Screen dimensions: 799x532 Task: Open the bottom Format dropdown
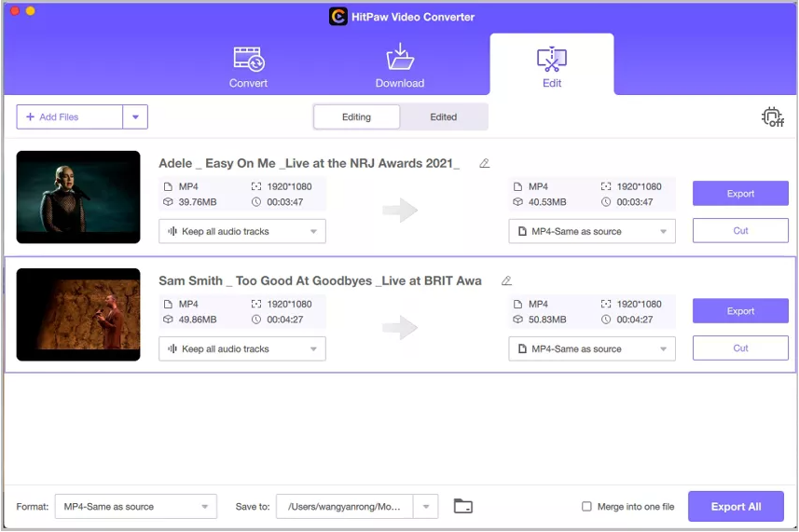[136, 507]
